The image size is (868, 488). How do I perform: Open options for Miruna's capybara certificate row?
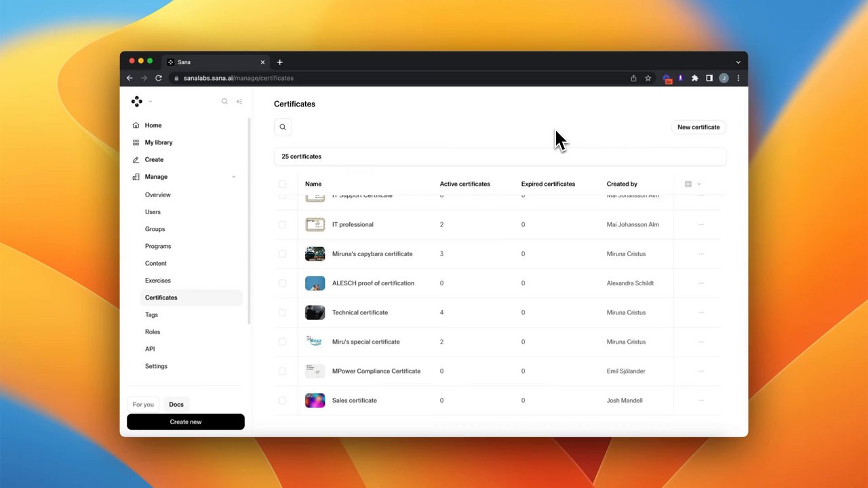[x=701, y=253]
